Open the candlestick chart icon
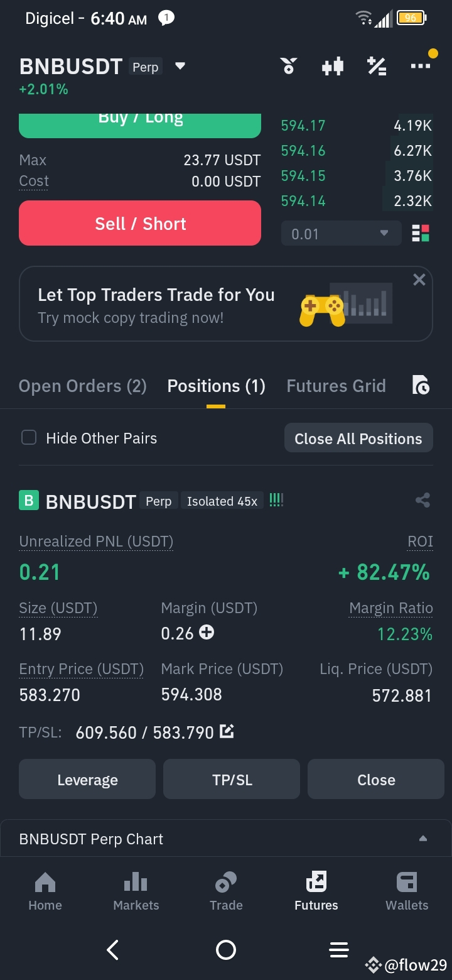This screenshot has height=980, width=452. pyautogui.click(x=333, y=66)
